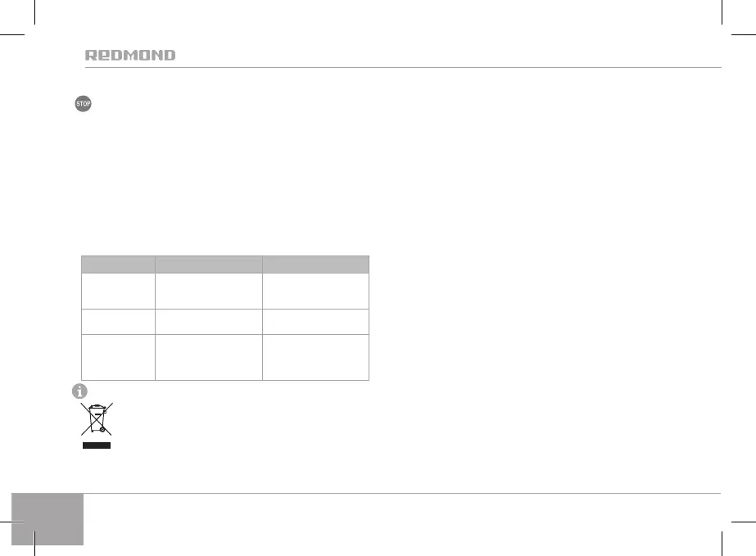Click the horizontal header line right of the logo
Screen dimensions: 756x556
pyautogui.click(x=450, y=67)
